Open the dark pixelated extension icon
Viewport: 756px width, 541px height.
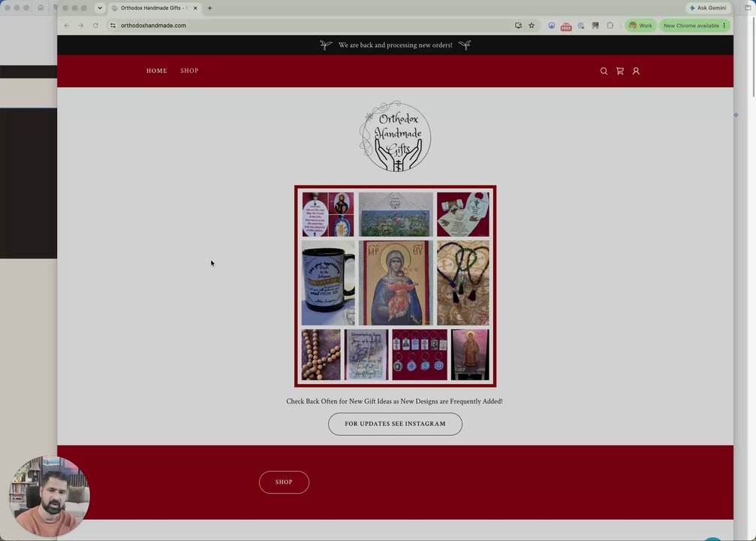click(595, 26)
